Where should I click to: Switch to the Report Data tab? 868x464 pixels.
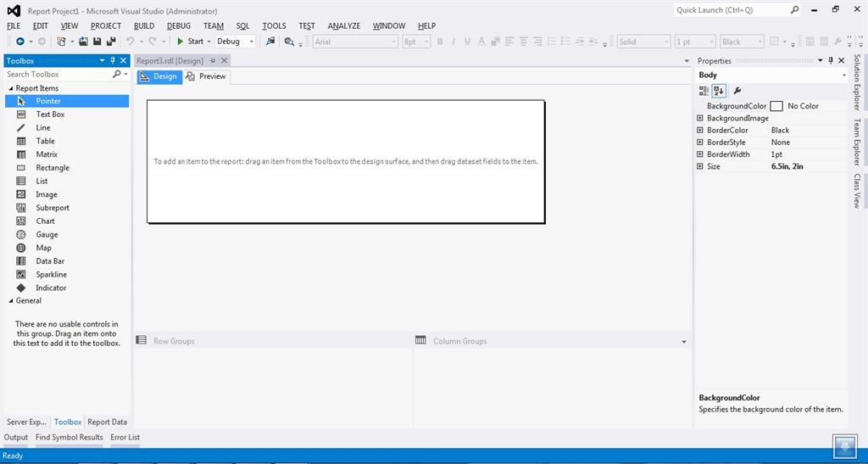pos(108,422)
